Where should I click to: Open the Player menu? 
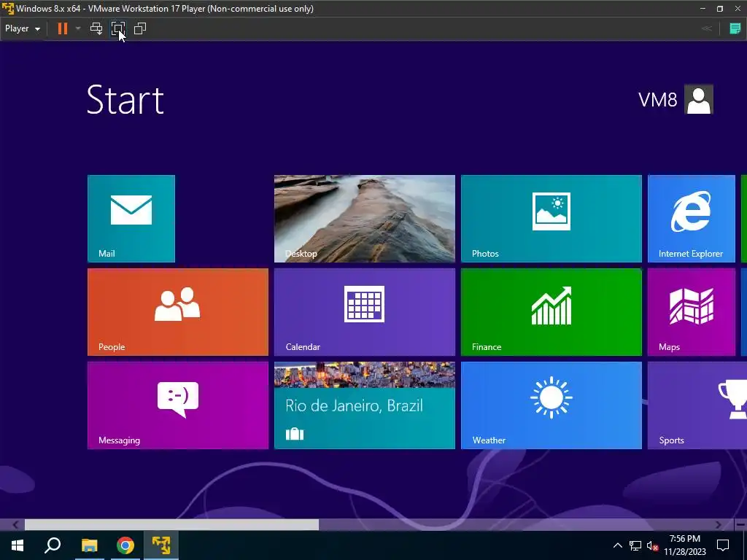point(23,28)
